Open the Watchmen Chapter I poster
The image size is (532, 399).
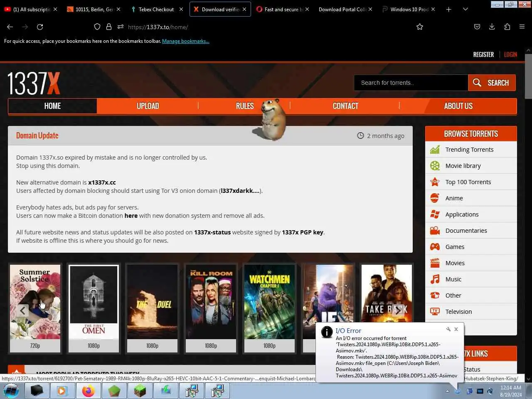coord(269,308)
